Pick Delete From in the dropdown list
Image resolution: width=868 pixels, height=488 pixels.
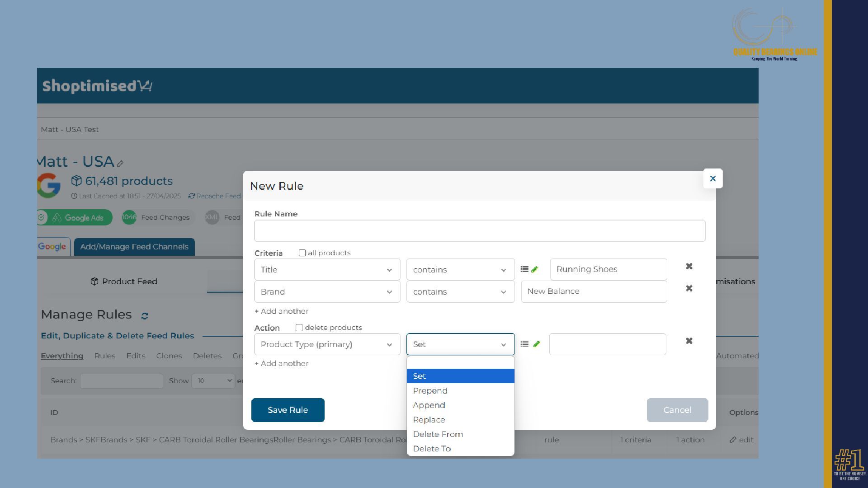[x=438, y=434]
